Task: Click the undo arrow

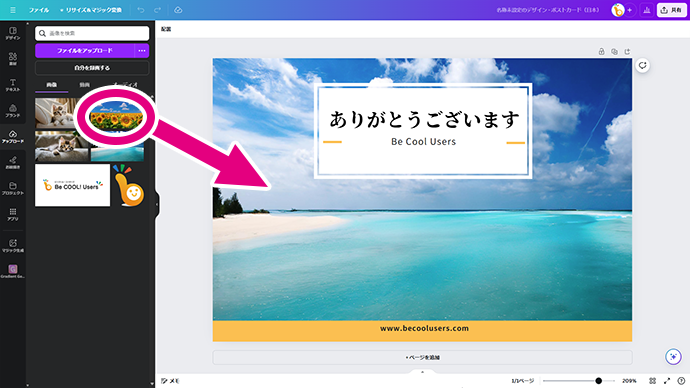Action: [141, 10]
